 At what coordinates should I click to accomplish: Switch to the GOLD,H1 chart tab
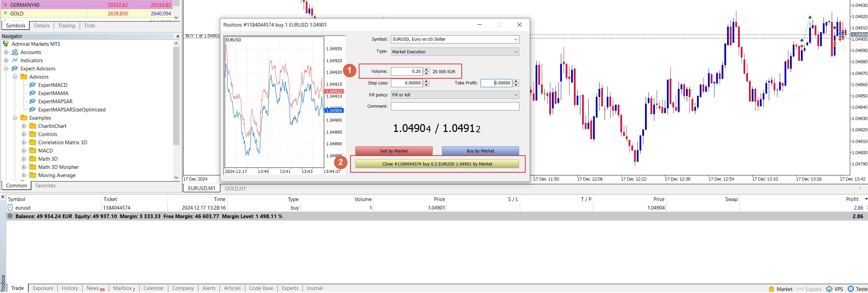pyautogui.click(x=235, y=188)
